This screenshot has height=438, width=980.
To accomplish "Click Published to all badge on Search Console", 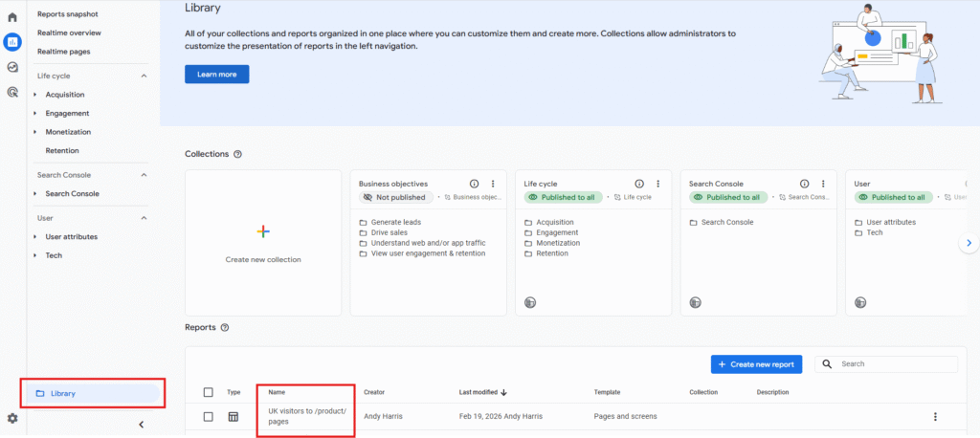I will pyautogui.click(x=728, y=197).
